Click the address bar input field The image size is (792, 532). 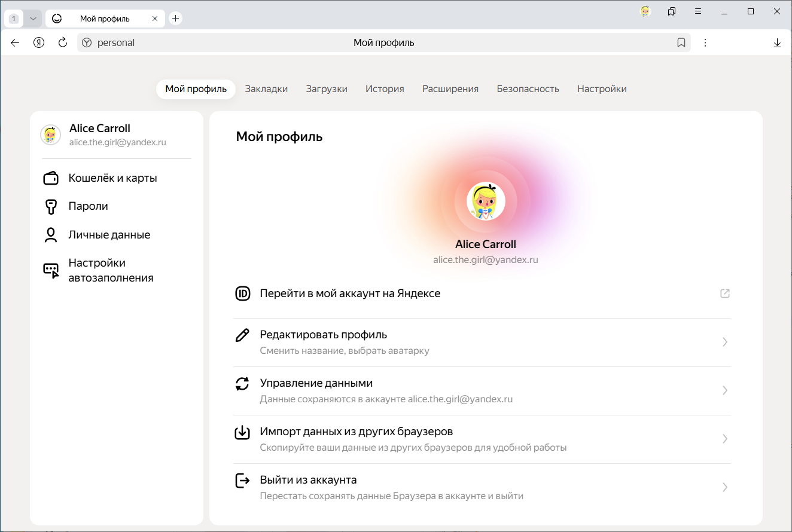click(x=383, y=42)
